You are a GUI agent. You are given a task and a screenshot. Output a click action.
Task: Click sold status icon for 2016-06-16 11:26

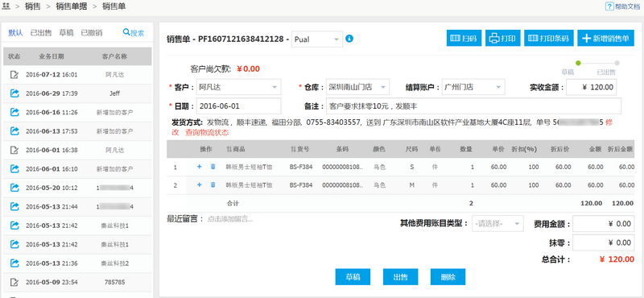point(14,112)
